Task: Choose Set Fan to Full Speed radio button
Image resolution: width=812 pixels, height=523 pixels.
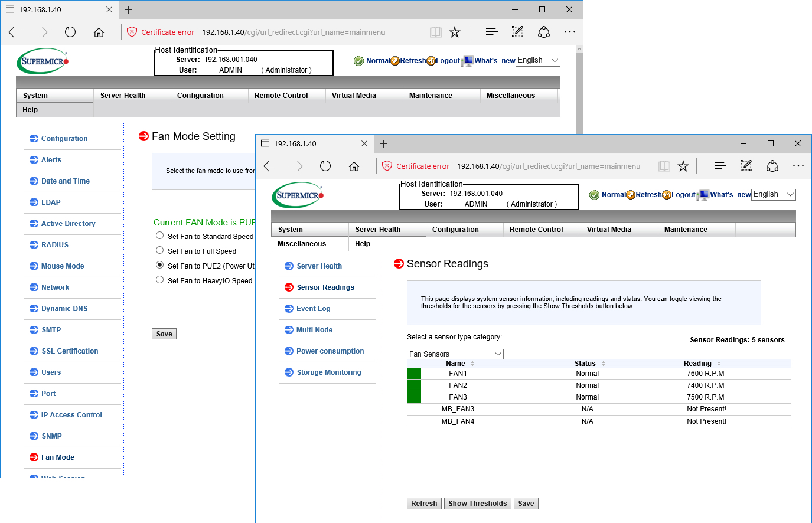Action: (159, 250)
